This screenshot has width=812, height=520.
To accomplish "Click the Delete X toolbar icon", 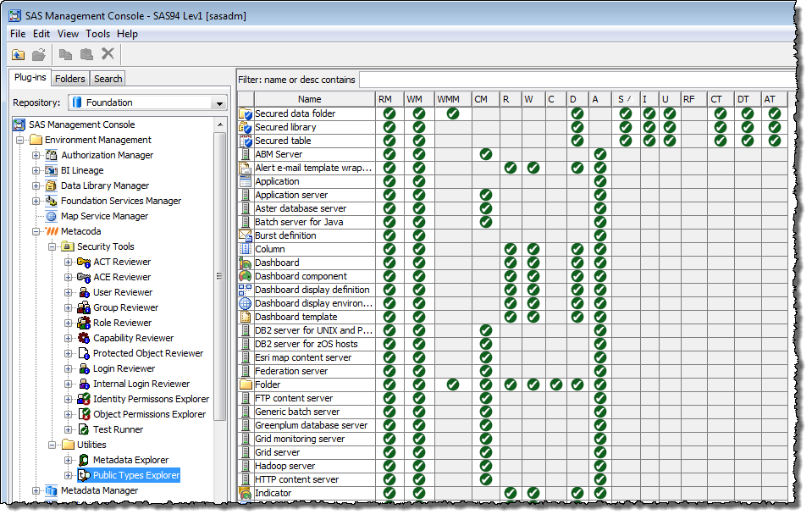I will point(108,54).
